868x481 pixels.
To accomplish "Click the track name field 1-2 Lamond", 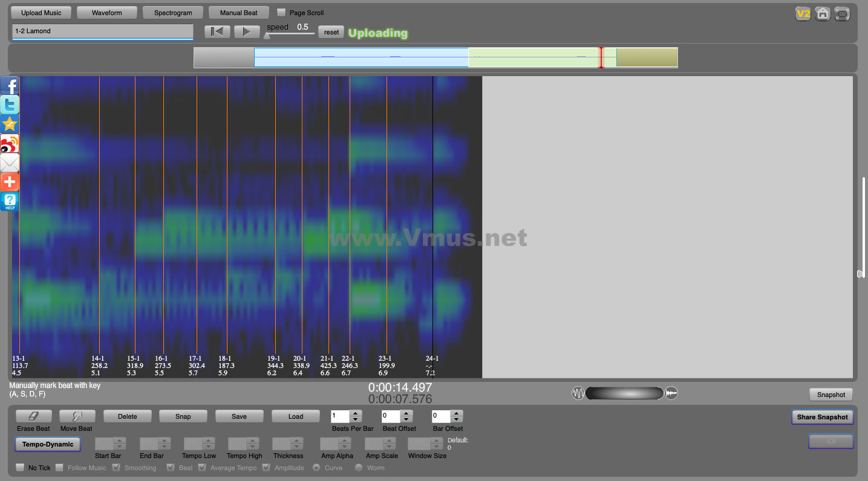I will (x=102, y=31).
